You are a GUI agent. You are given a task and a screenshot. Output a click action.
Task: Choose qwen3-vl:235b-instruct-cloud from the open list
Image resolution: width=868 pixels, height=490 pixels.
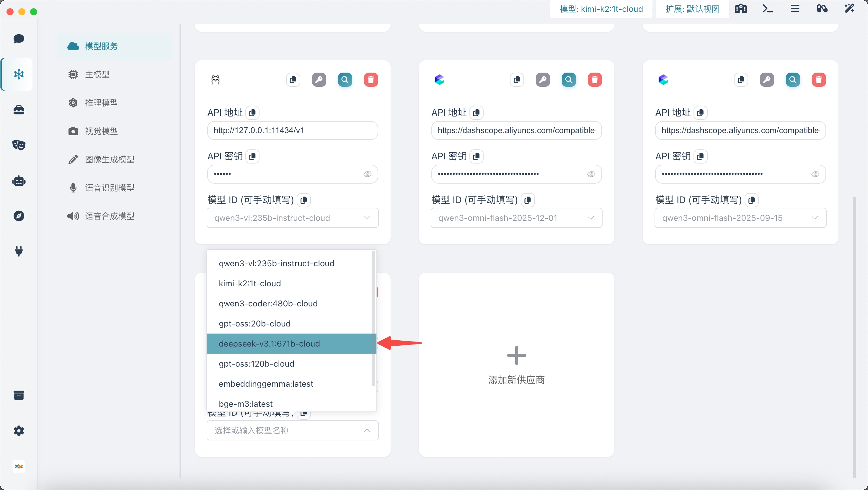[x=289, y=264]
